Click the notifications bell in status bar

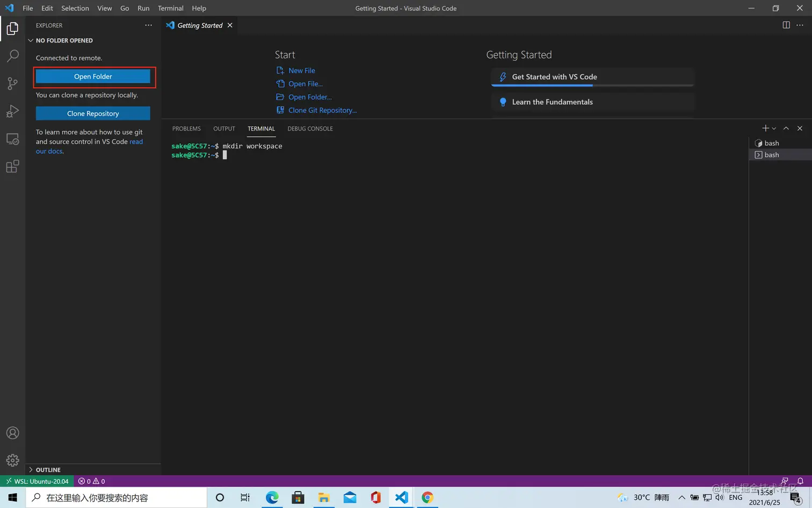[x=800, y=481]
